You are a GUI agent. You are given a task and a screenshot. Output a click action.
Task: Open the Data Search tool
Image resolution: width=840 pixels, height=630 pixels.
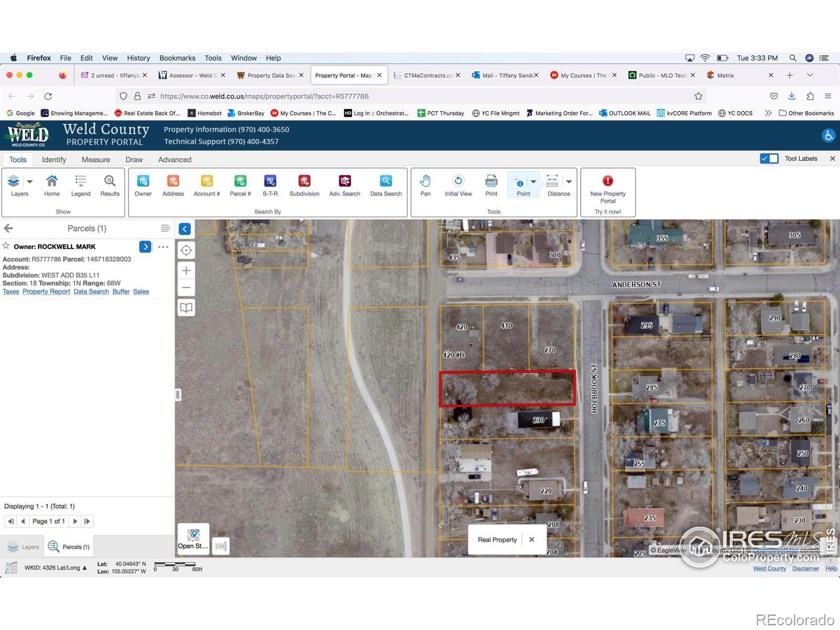[385, 185]
